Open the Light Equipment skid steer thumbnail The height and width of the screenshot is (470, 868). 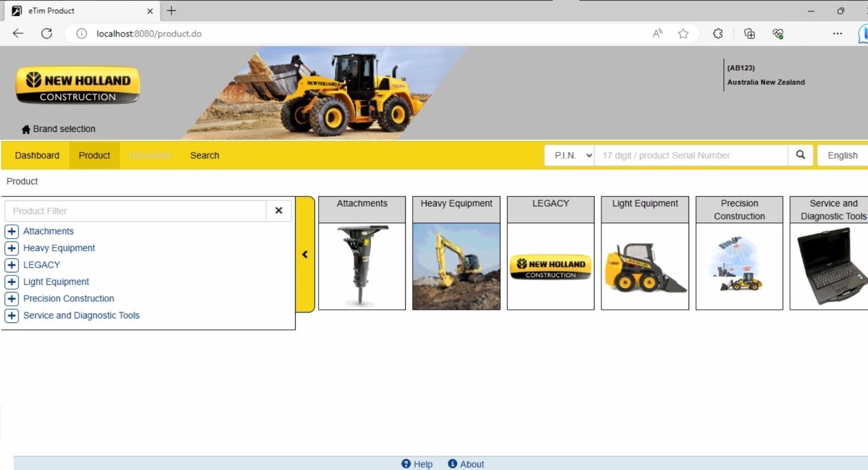645,266
